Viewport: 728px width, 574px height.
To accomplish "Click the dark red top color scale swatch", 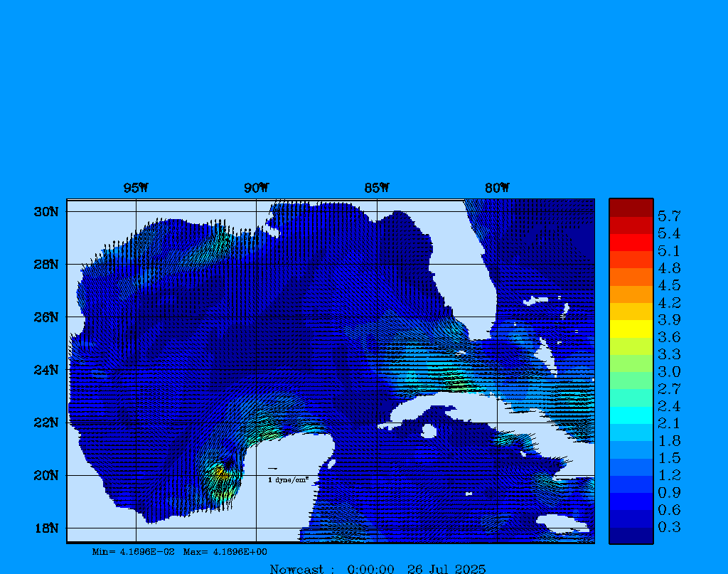I will tap(631, 208).
